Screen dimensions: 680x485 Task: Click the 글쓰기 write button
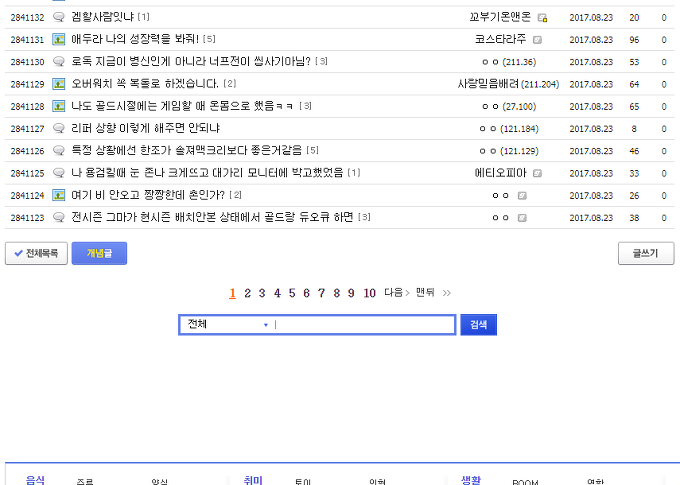(646, 253)
